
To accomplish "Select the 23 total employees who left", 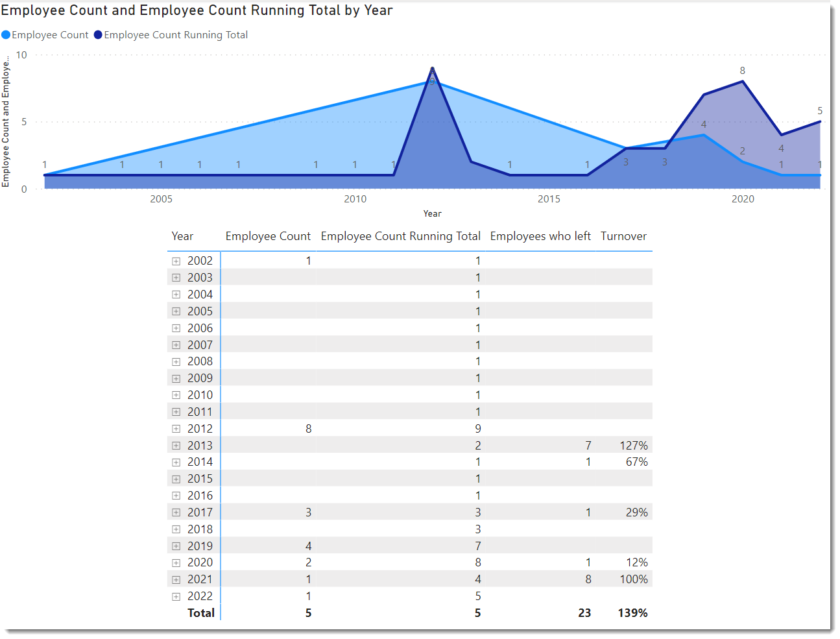I will point(584,613).
